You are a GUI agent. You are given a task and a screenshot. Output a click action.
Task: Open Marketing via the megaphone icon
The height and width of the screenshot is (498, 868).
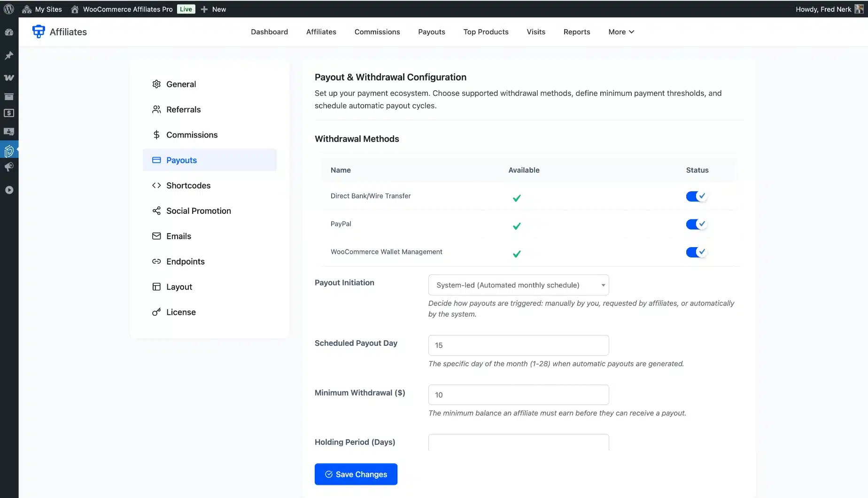tap(9, 167)
